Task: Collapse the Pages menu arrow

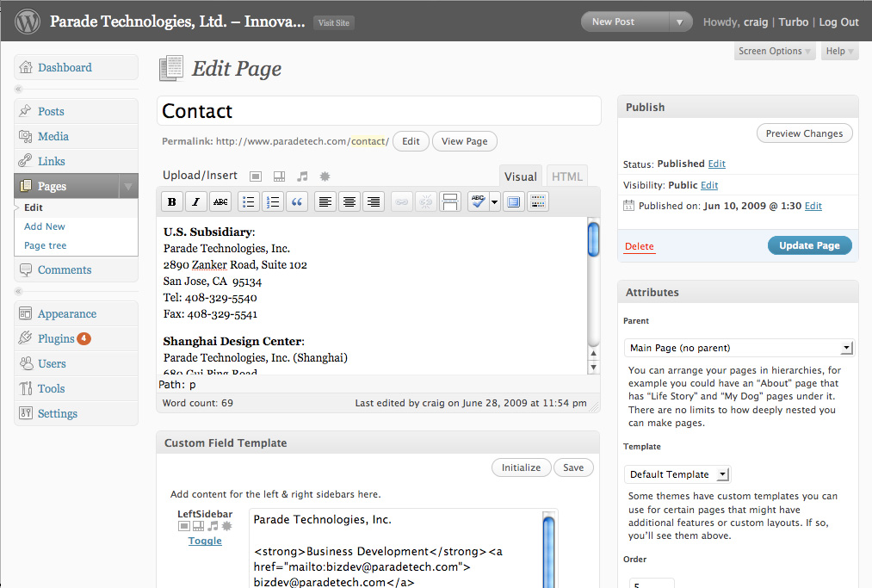Action: pyautogui.click(x=128, y=186)
